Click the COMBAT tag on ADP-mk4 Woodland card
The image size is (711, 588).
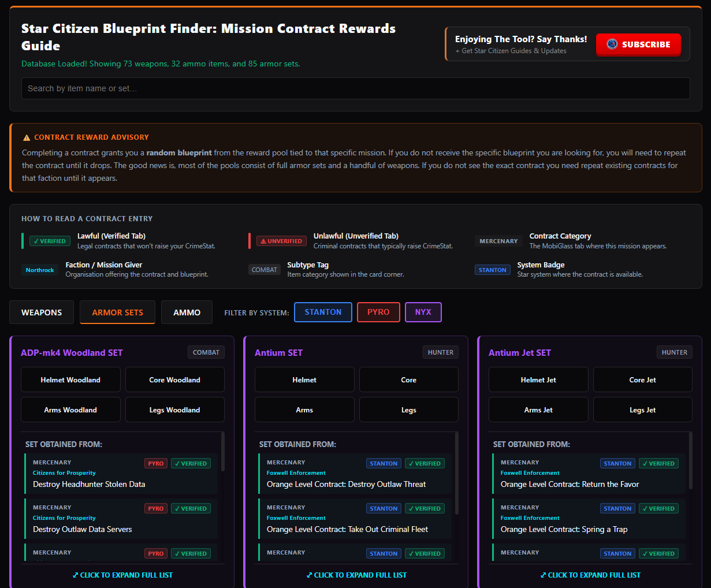(206, 352)
